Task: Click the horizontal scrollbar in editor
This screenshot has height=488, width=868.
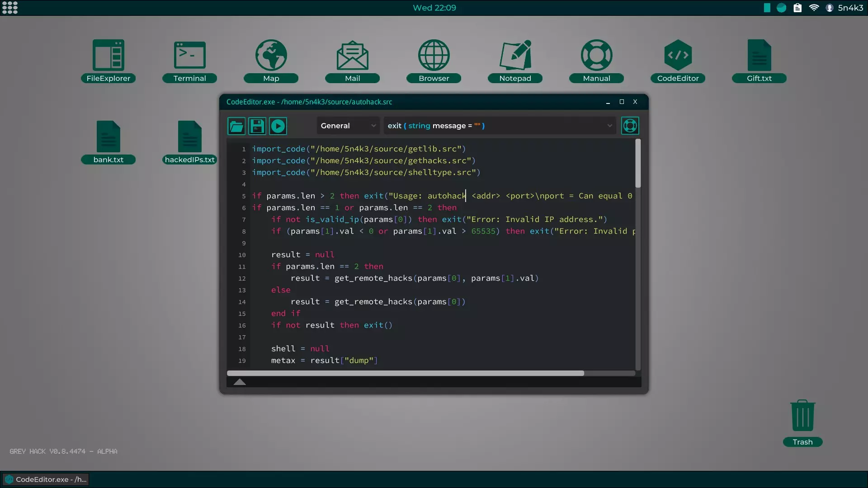Action: coord(405,373)
